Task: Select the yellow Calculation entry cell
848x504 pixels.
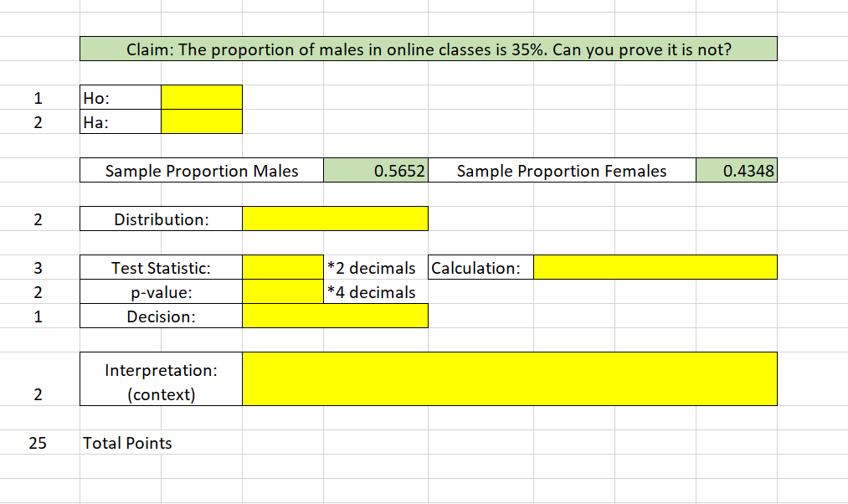Action: (x=657, y=267)
